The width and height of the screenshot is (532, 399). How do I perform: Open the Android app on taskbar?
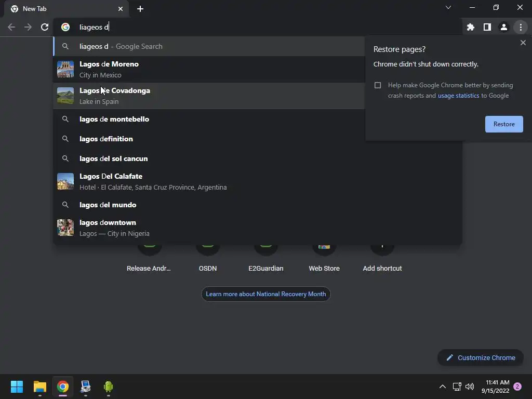pyautogui.click(x=108, y=387)
